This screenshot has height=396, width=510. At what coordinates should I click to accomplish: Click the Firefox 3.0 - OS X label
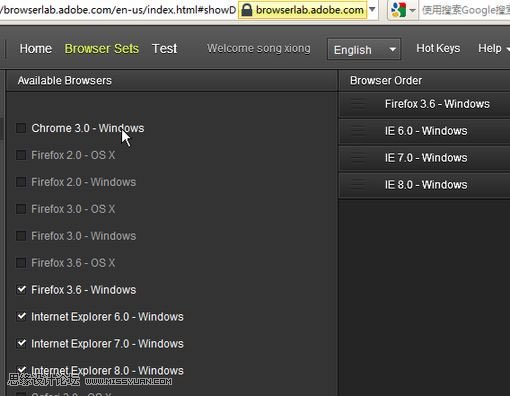(73, 209)
